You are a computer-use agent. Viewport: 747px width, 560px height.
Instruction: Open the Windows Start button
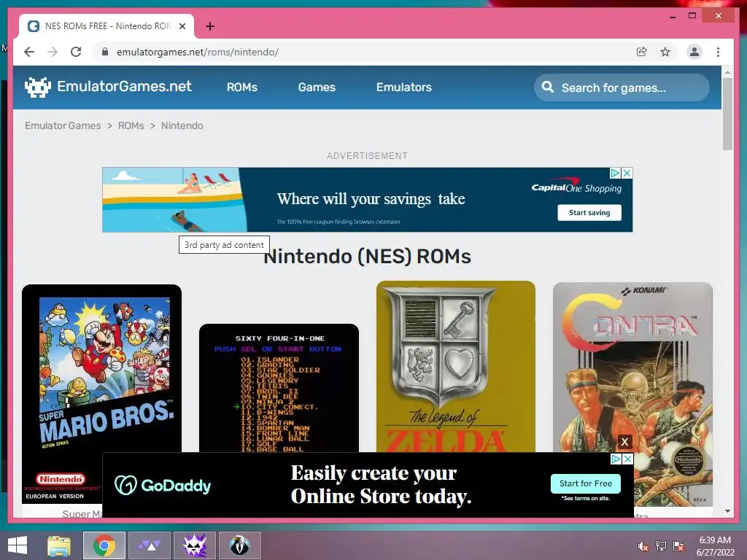click(18, 545)
